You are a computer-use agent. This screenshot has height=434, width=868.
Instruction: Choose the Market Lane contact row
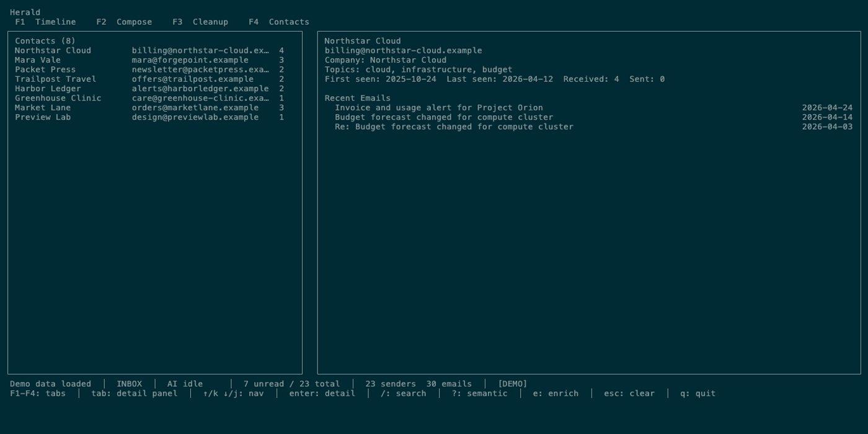pyautogui.click(x=149, y=108)
